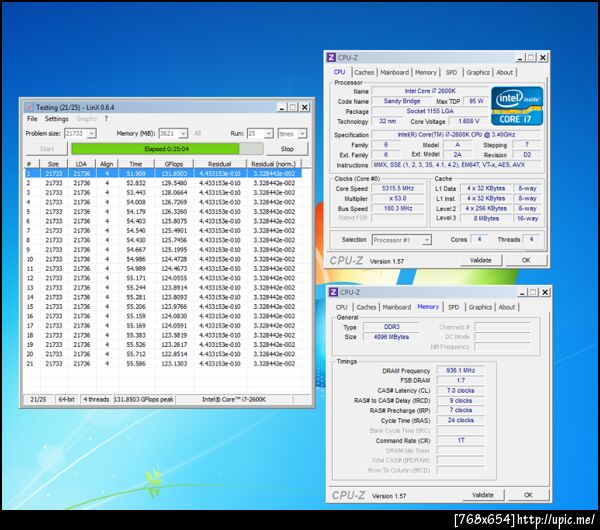The height and width of the screenshot is (530, 600).
Task: Switch to Mainboard tab in upper CPU-Z window
Action: tap(395, 72)
